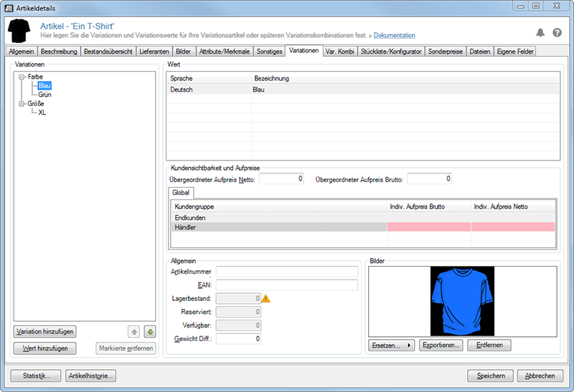The width and height of the screenshot is (574, 392).
Task: Click pink Indiv. Aufpreis Brutto cell for Händler
Action: click(428, 227)
